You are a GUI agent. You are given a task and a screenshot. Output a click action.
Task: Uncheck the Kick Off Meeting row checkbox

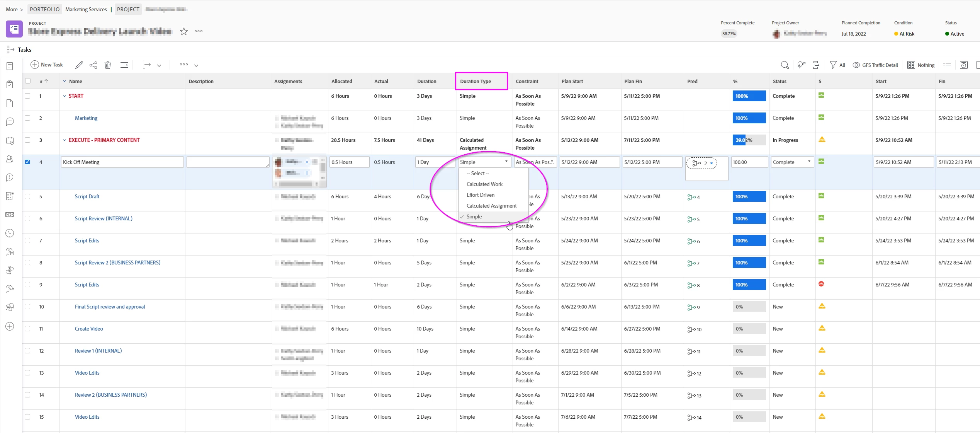coord(27,162)
